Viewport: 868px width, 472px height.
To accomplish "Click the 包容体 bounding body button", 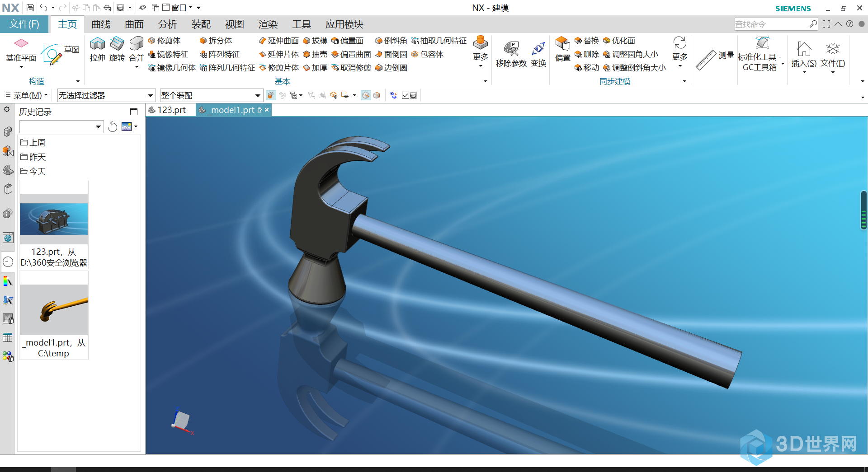I will (x=428, y=54).
